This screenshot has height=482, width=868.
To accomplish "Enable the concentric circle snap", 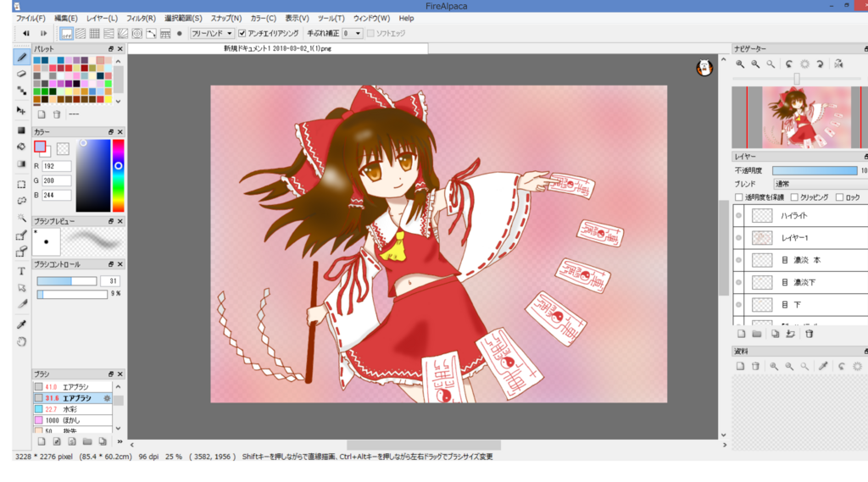I will point(136,34).
